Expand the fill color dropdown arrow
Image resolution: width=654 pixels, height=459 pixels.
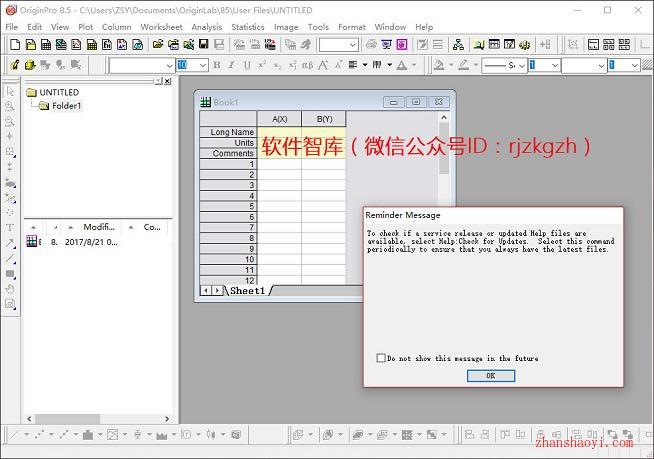(x=451, y=65)
